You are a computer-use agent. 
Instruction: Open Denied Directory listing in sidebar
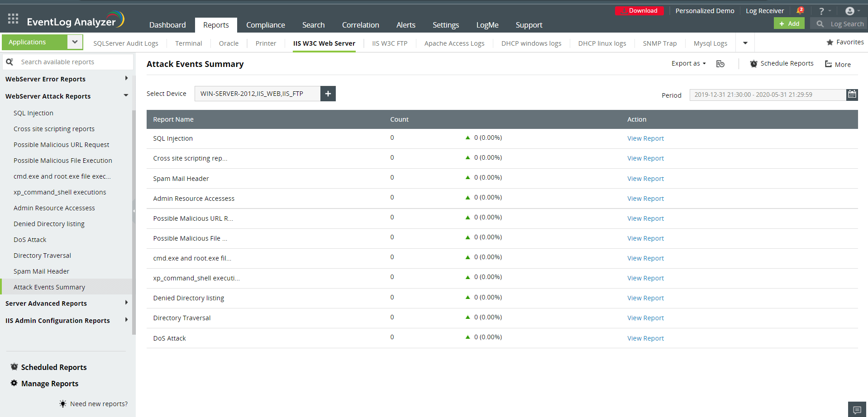(x=49, y=224)
